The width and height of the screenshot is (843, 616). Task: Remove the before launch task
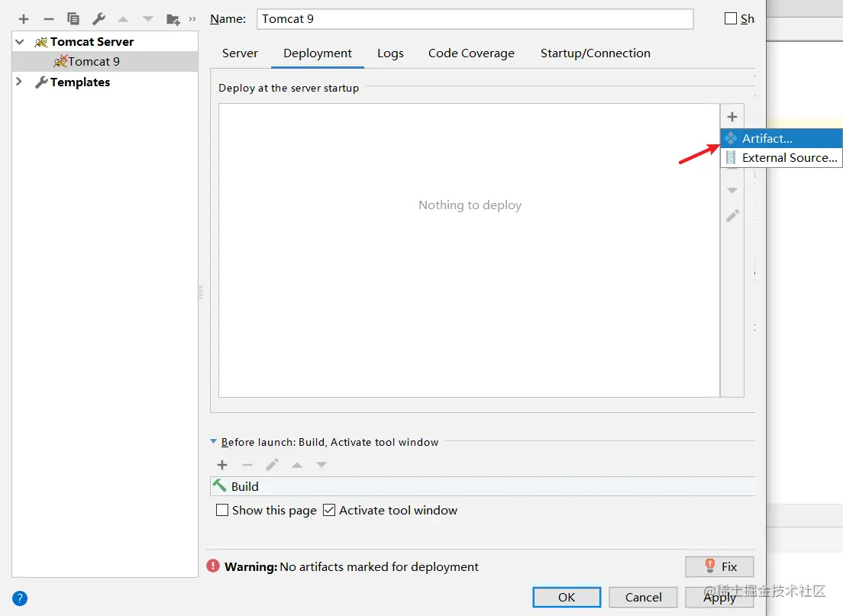[247, 465]
